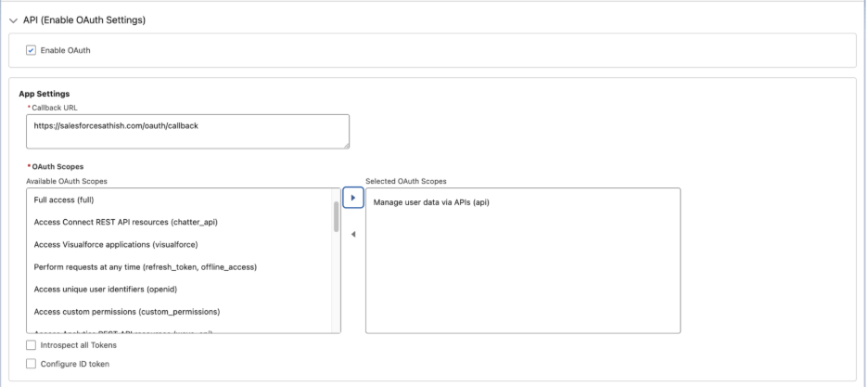Select Access Connect REST API resources scope
This screenshot has width=868, height=387.
(125, 223)
